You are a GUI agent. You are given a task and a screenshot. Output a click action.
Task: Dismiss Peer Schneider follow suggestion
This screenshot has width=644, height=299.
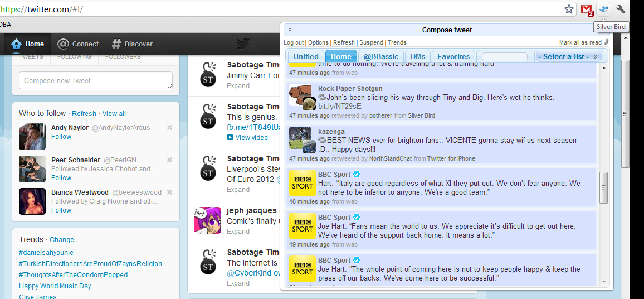pos(169,160)
